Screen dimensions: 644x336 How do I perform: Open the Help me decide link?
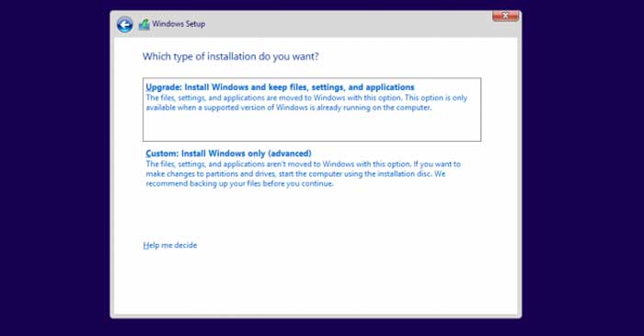[x=170, y=245]
